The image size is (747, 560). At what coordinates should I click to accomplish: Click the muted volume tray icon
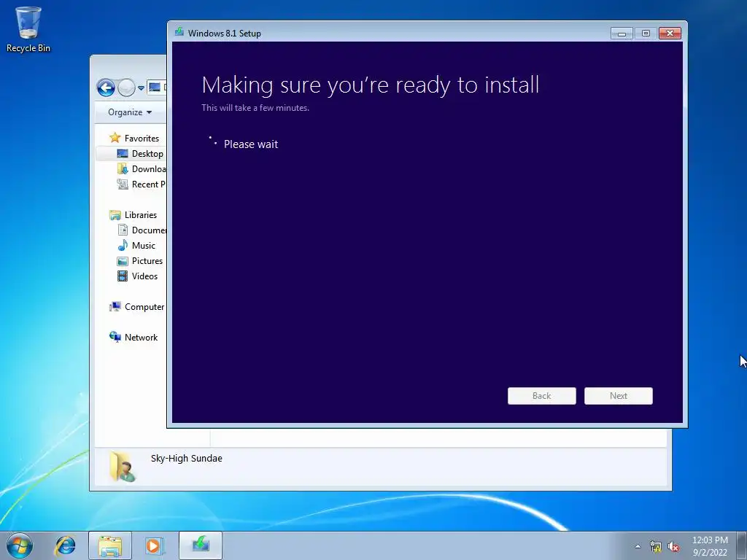(673, 547)
